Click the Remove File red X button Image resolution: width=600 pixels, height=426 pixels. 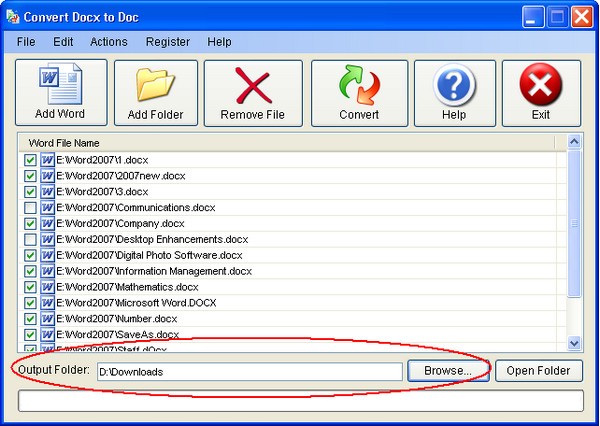[x=253, y=93]
